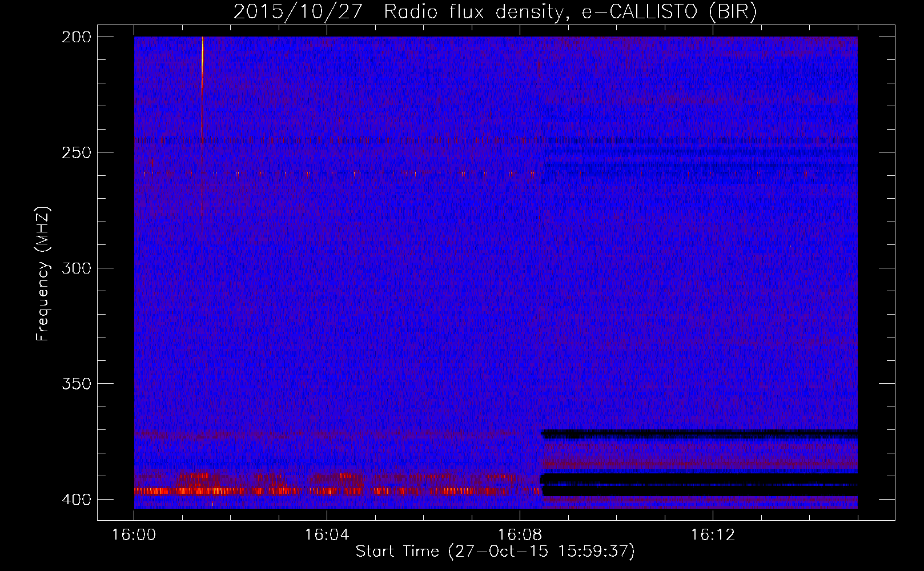The width and height of the screenshot is (924, 571).
Task: Select the 16:04 time tick label
Action: 327,534
